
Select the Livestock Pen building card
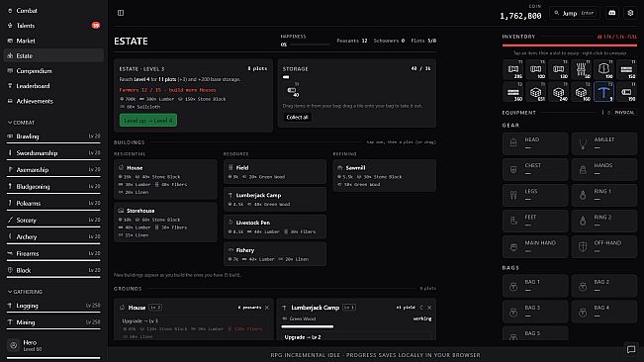275,226
